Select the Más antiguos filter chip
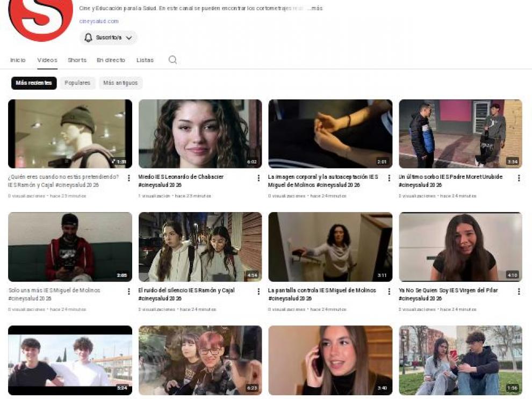 pyautogui.click(x=120, y=83)
